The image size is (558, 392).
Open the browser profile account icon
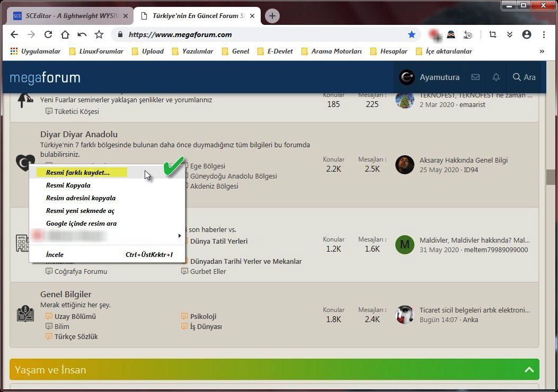point(527,34)
